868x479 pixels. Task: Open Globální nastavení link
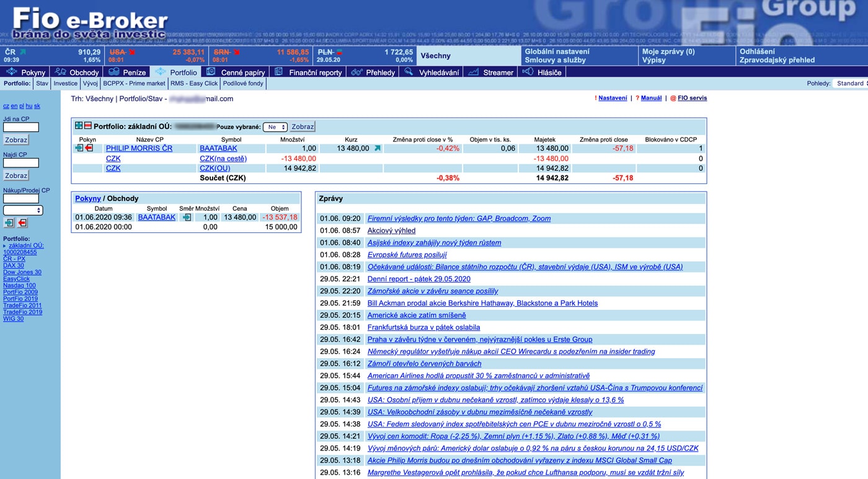point(557,52)
